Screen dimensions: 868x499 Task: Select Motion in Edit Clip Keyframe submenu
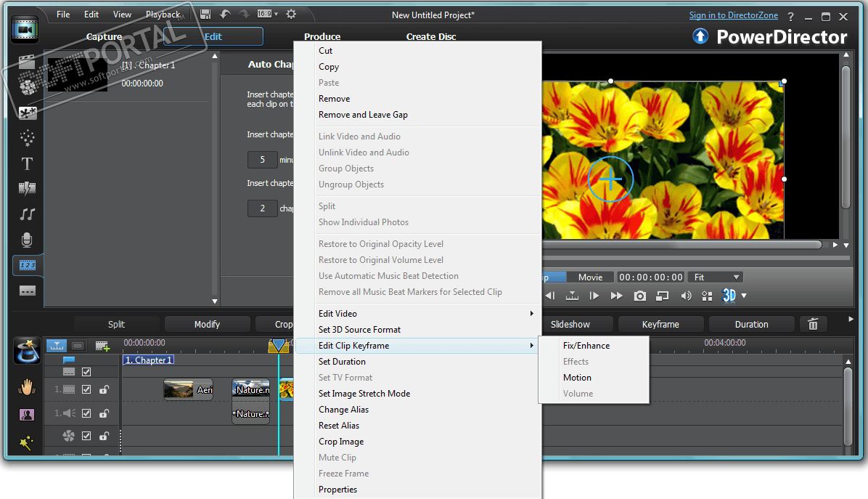(x=577, y=378)
